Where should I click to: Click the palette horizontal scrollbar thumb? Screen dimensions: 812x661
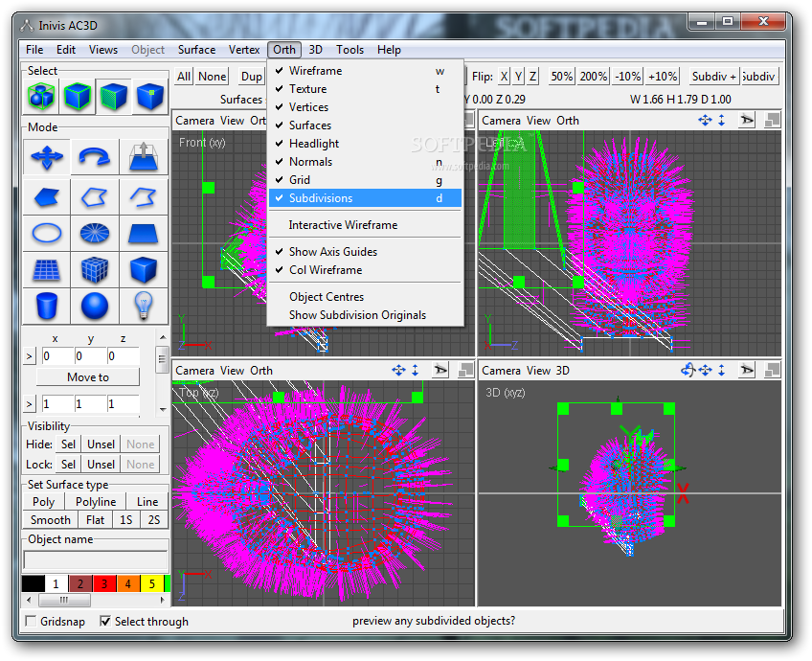click(64, 600)
